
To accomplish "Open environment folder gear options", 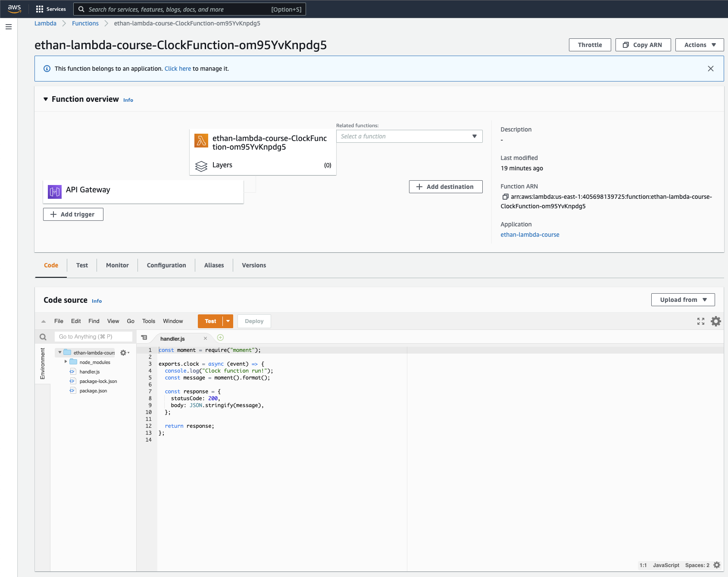I will tap(125, 353).
